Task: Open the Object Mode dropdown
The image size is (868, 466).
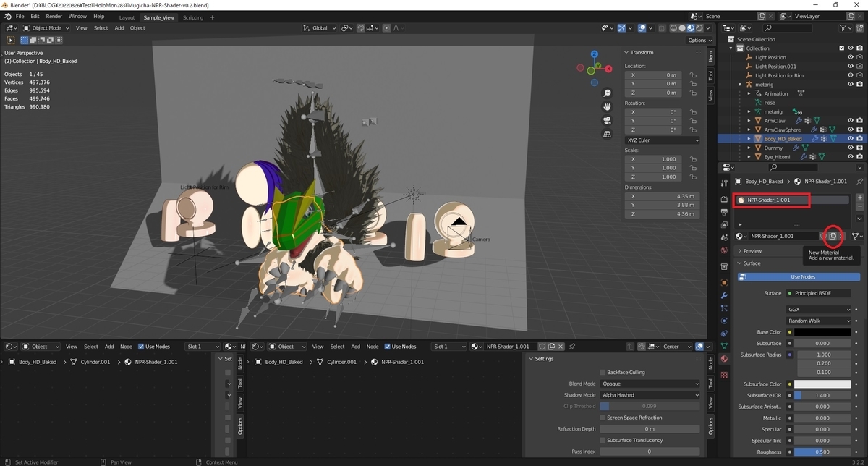Action: click(x=46, y=28)
